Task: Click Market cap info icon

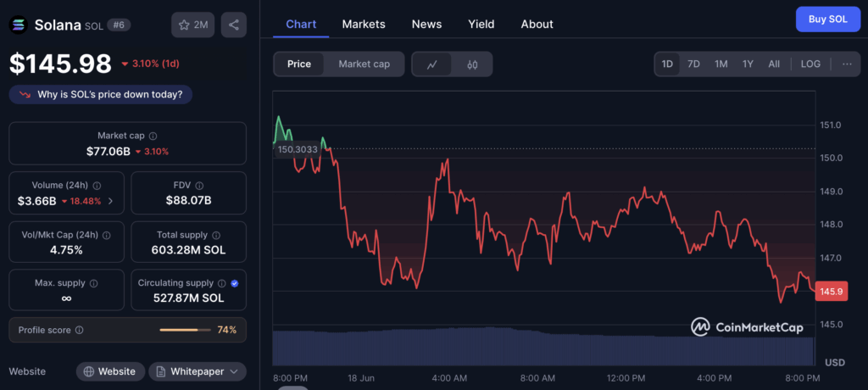Action: [x=153, y=136]
